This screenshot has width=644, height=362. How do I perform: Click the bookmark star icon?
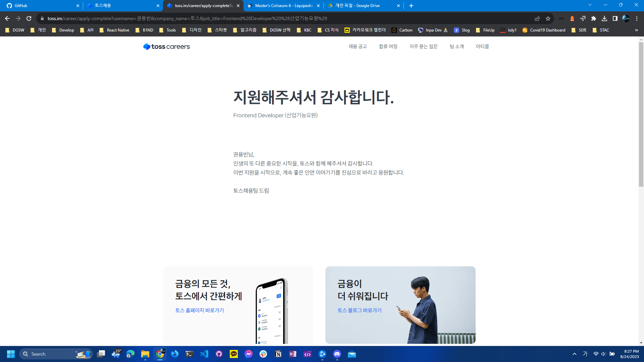pyautogui.click(x=548, y=18)
